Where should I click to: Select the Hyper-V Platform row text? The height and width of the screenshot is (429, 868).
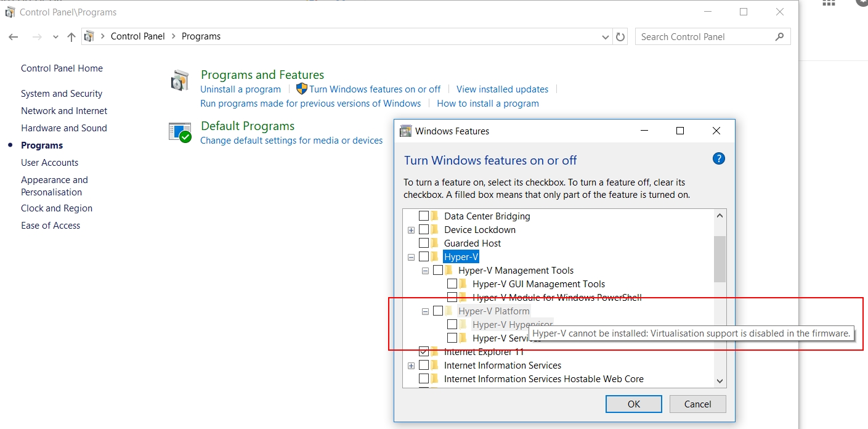(x=494, y=311)
